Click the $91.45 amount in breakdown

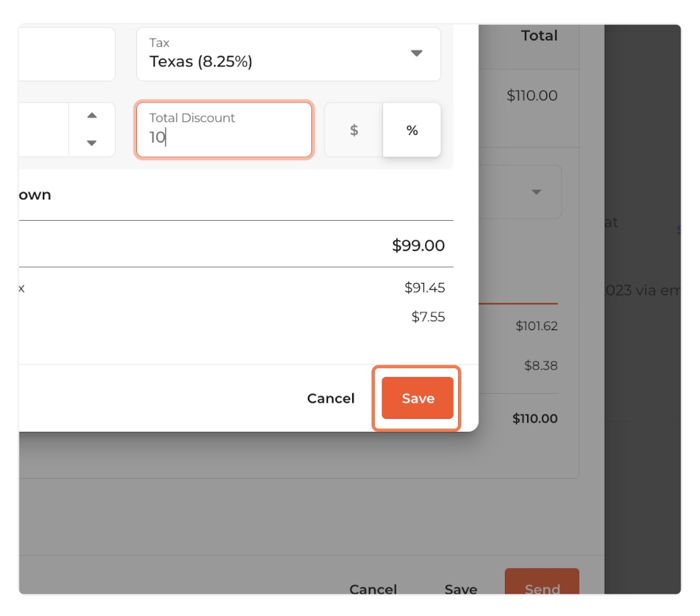click(x=424, y=287)
